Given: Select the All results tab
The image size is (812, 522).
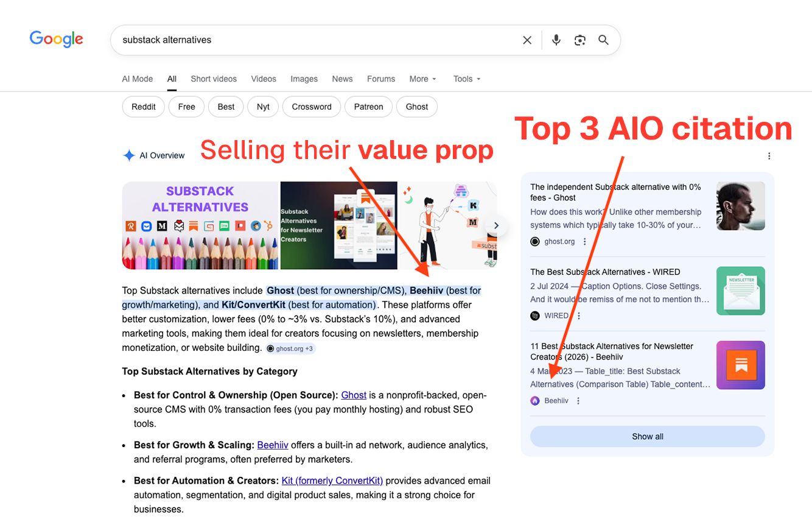Looking at the screenshot, I should [172, 79].
